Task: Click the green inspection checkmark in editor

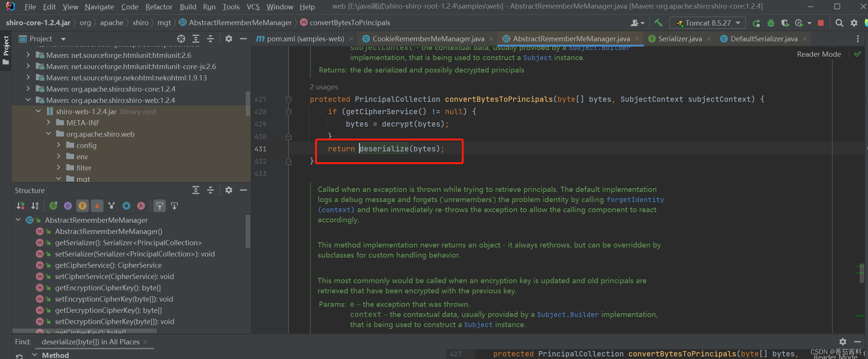Action: pyautogui.click(x=857, y=54)
